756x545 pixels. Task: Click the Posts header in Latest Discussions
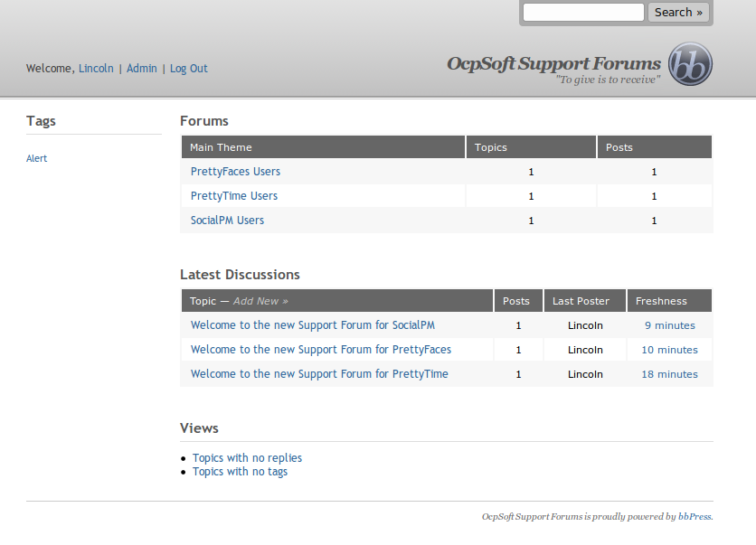coord(518,301)
